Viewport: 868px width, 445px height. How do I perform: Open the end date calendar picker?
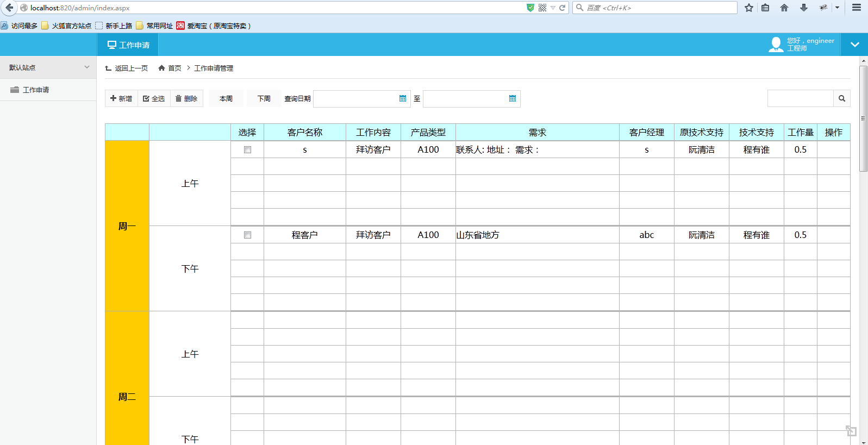point(513,98)
